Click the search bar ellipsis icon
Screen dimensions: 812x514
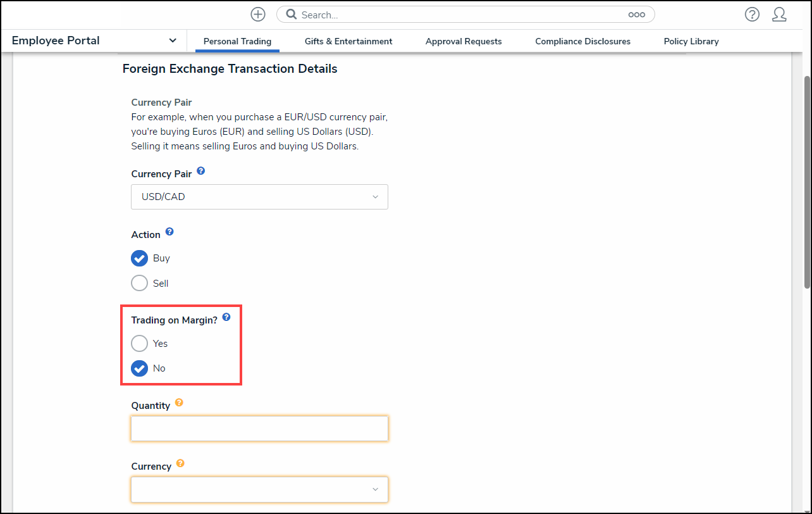636,15
